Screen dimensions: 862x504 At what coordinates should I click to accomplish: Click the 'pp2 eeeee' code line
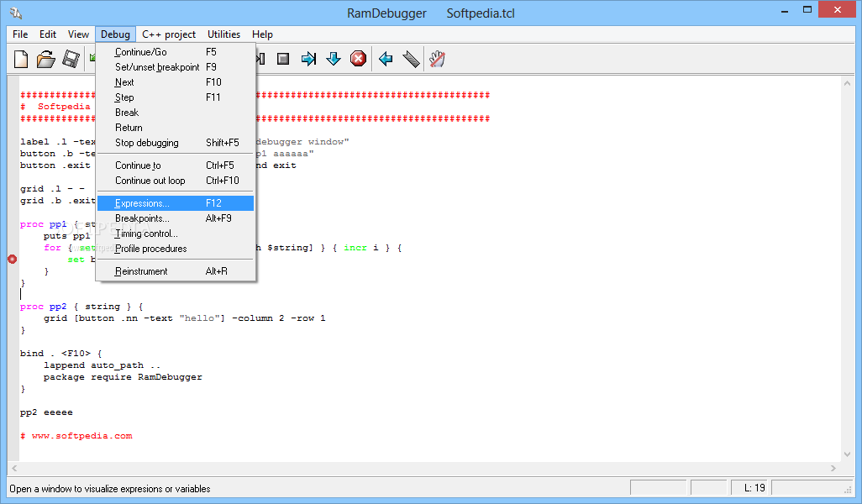[x=46, y=412]
